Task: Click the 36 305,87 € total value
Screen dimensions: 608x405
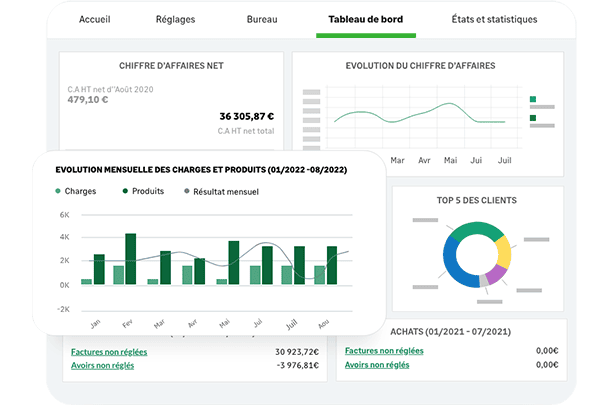Action: point(246,116)
